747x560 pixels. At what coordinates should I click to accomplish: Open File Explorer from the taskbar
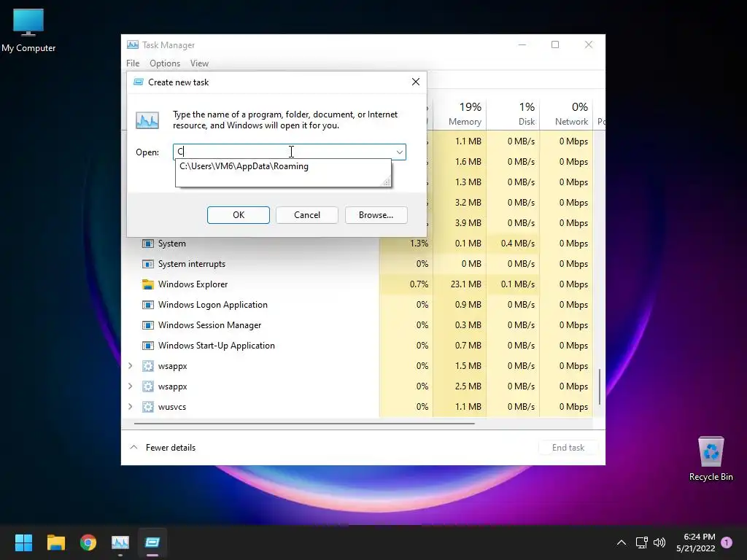(55, 542)
